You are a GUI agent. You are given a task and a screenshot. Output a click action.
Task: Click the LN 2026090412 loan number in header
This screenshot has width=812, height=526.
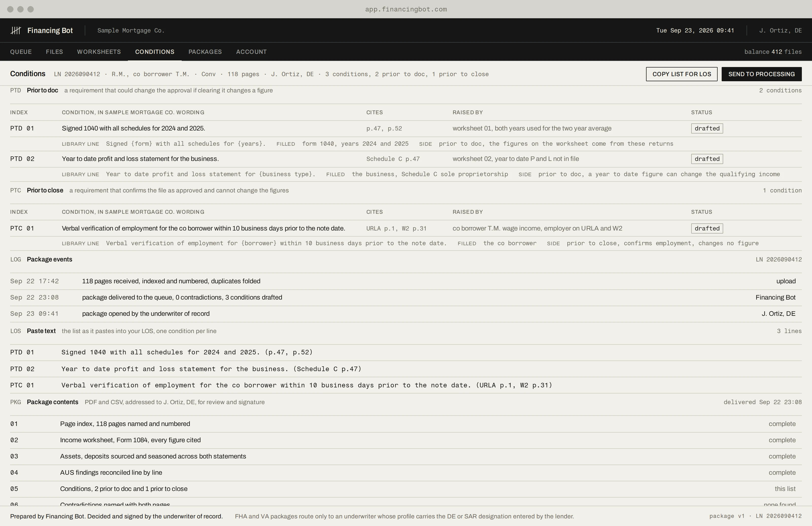pos(77,74)
